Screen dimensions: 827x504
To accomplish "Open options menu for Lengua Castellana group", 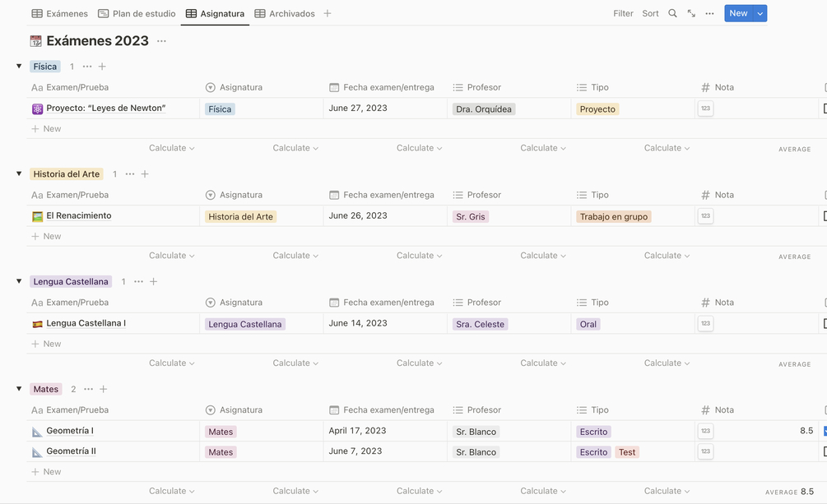I will [x=138, y=281].
